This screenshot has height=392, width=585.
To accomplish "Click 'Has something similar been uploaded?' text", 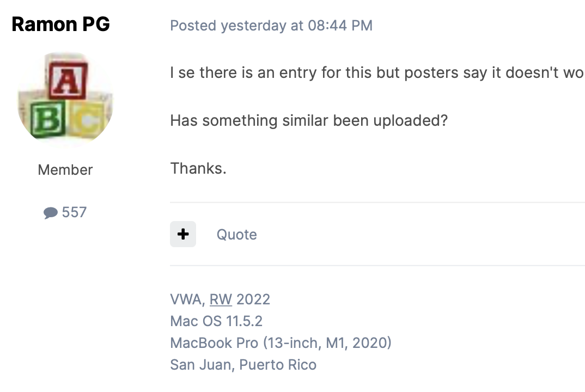I will (309, 120).
